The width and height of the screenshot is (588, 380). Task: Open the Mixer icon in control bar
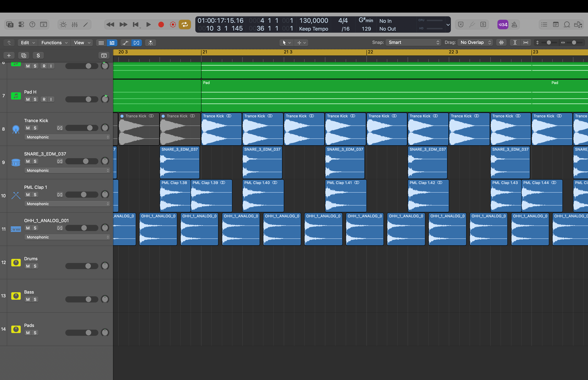coord(75,24)
